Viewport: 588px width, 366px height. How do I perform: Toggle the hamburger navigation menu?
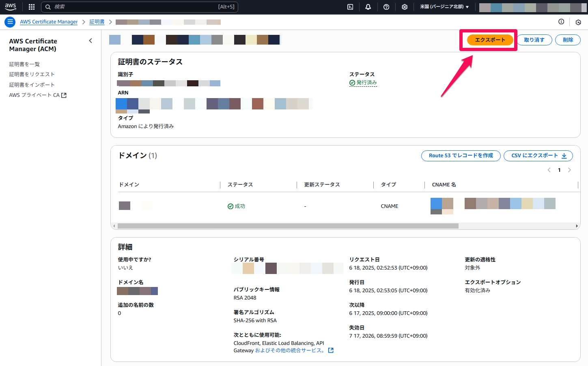(10, 22)
